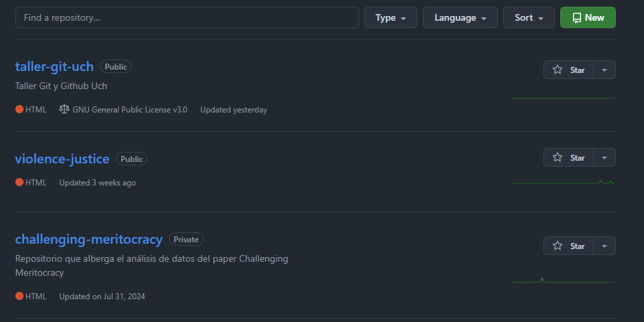Click the Find a repository search field
Viewport: 644px width, 322px height.
pos(187,17)
